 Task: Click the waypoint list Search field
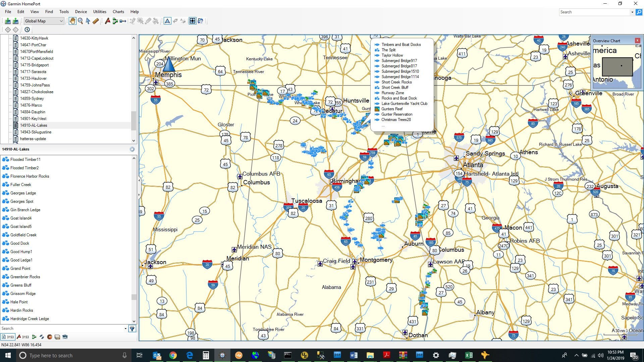click(x=62, y=329)
